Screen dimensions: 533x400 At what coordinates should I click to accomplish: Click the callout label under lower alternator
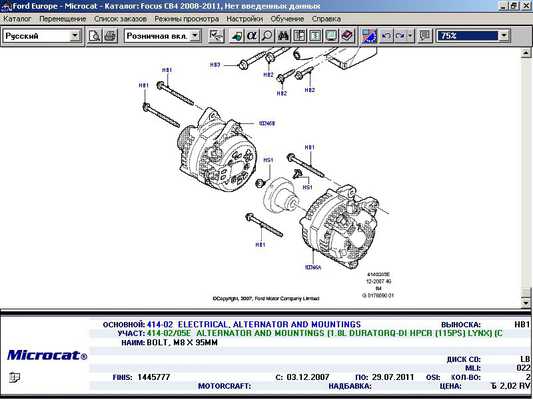tap(313, 267)
